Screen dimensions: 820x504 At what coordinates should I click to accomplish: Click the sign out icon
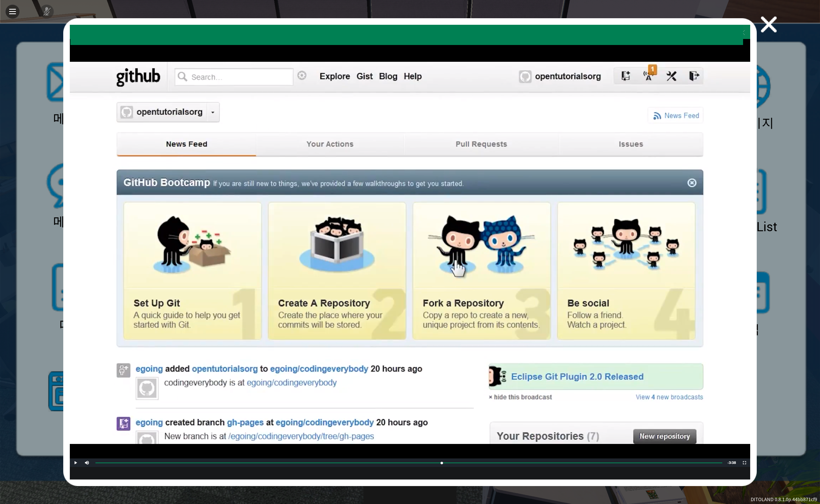(x=694, y=76)
